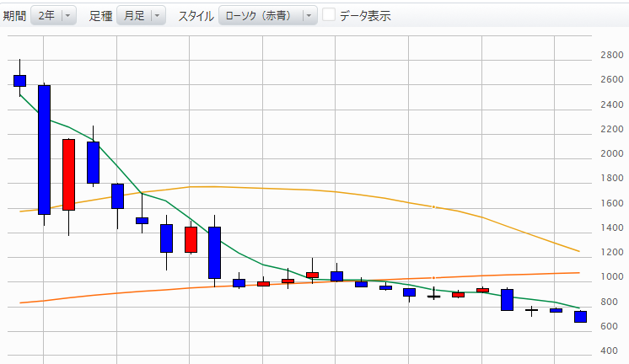Click the 足種 label

pyautogui.click(x=100, y=16)
